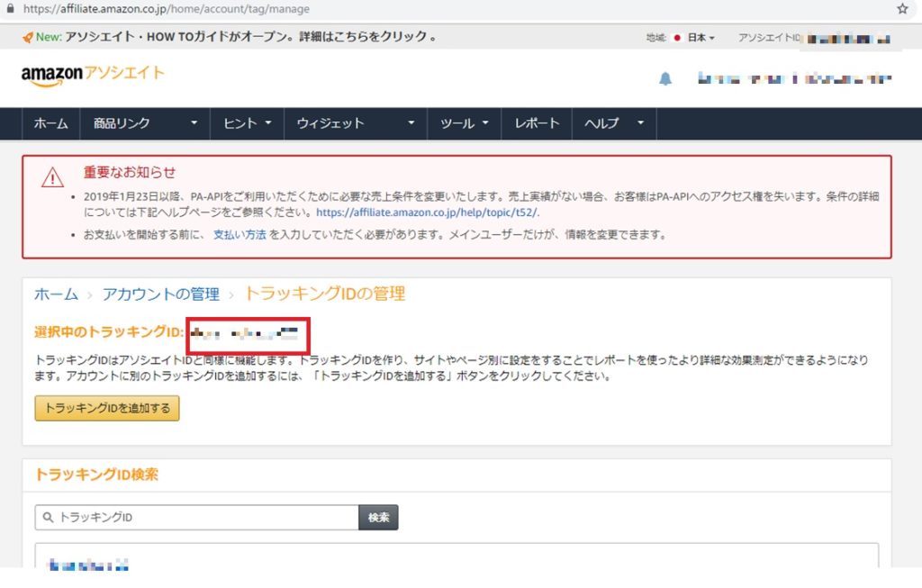Go to ホーム in navigation bar
Screen dimensions: 922x588
[x=50, y=123]
